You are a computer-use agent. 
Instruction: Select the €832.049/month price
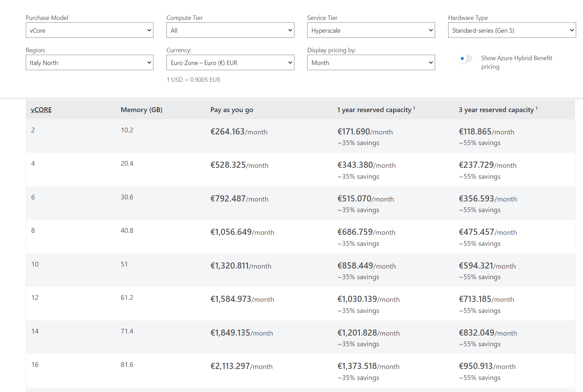488,333
